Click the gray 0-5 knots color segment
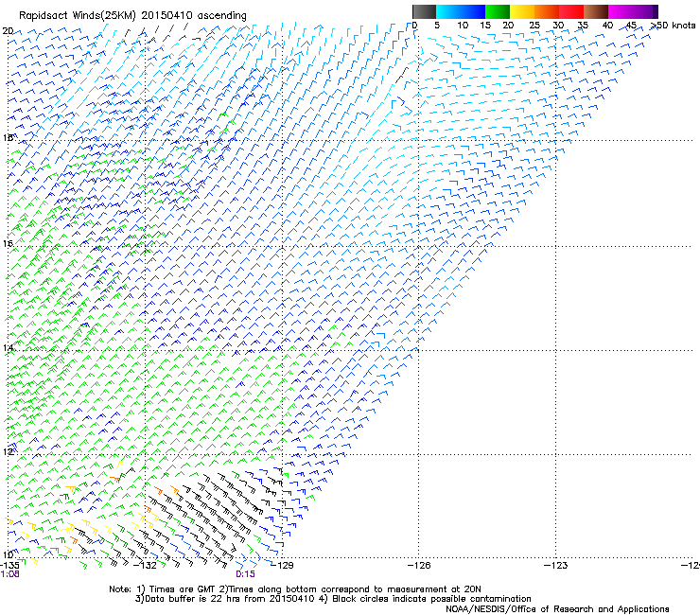Viewport: 700px width, 615px height. tap(424, 11)
